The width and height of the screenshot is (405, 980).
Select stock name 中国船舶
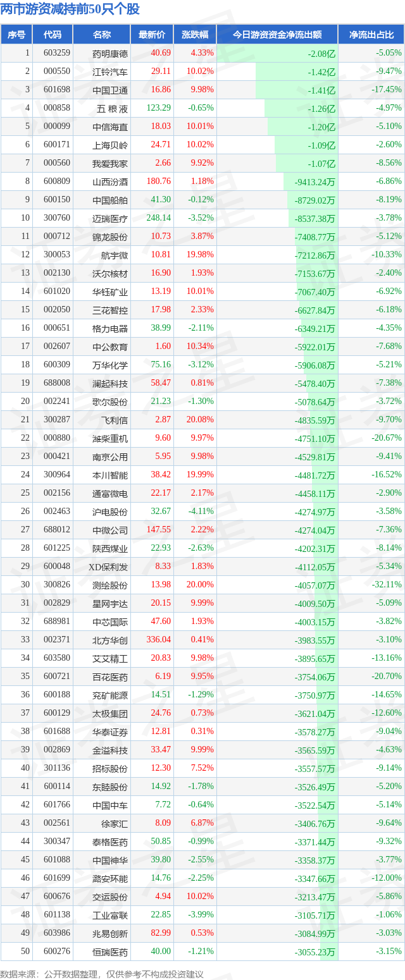(110, 200)
